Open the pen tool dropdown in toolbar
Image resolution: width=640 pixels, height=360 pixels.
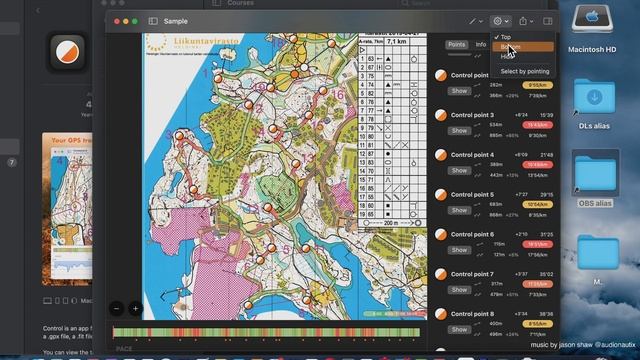pyautogui.click(x=476, y=21)
